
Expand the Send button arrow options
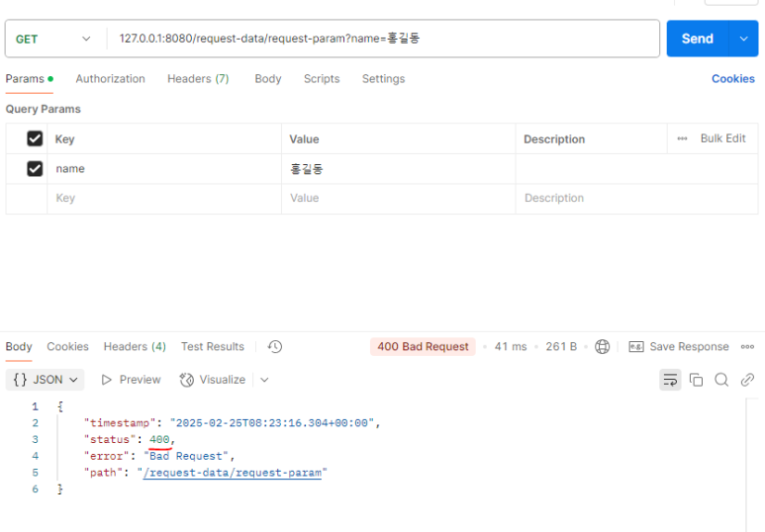coord(743,39)
